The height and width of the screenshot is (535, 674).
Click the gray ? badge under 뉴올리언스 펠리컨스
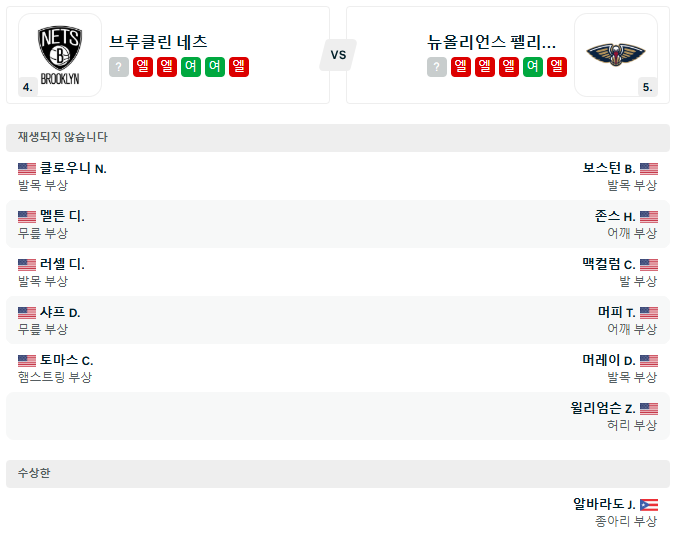coord(437,67)
